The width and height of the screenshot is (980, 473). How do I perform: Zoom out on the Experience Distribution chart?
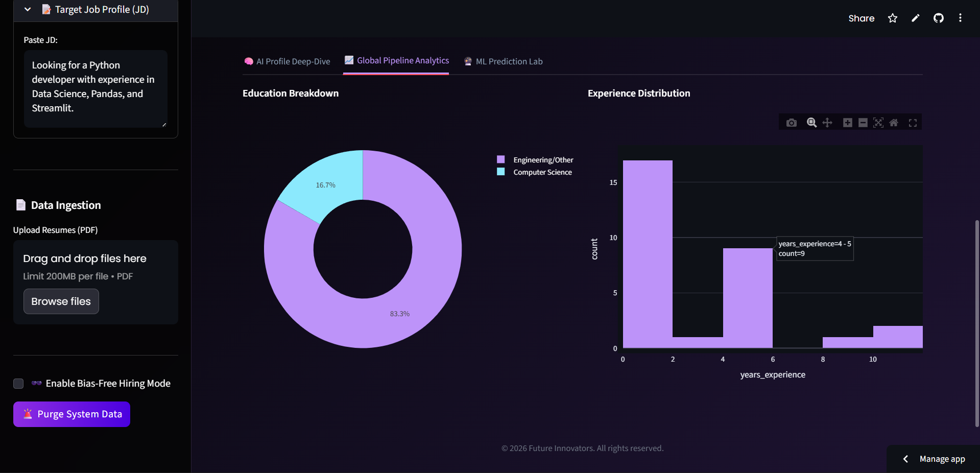tap(863, 123)
